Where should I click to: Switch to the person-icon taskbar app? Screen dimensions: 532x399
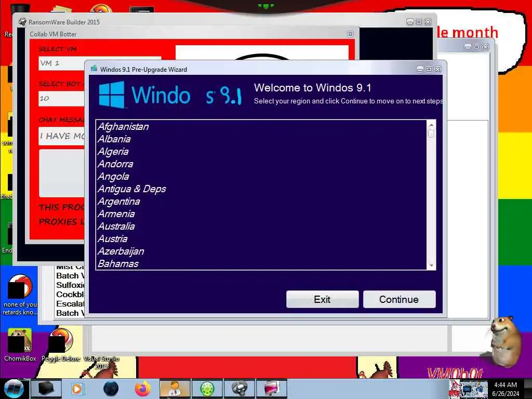(x=175, y=389)
